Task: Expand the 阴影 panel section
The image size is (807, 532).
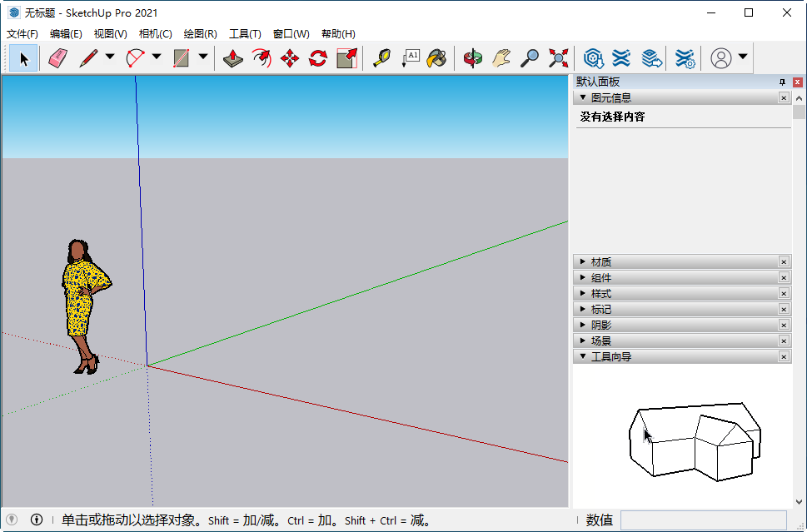Action: pos(583,325)
